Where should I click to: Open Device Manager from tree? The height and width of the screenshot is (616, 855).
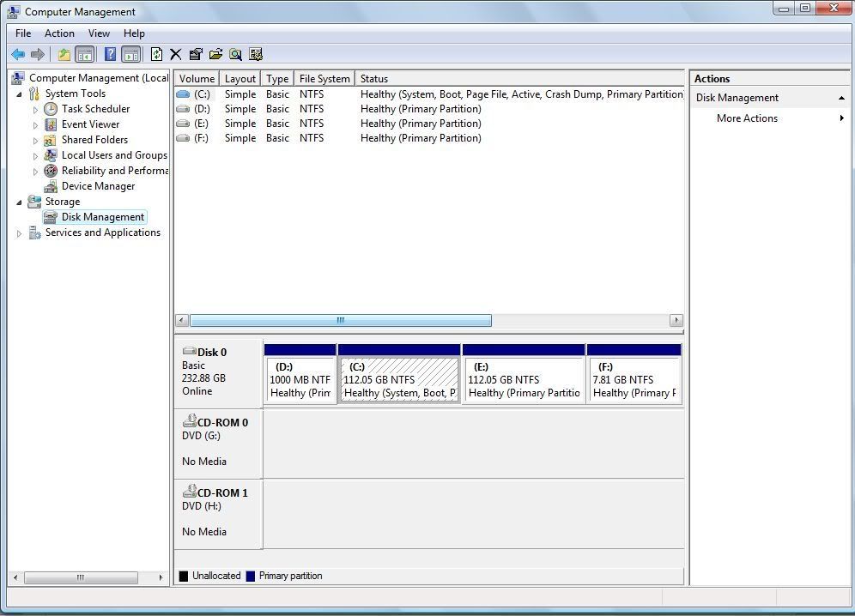98,186
